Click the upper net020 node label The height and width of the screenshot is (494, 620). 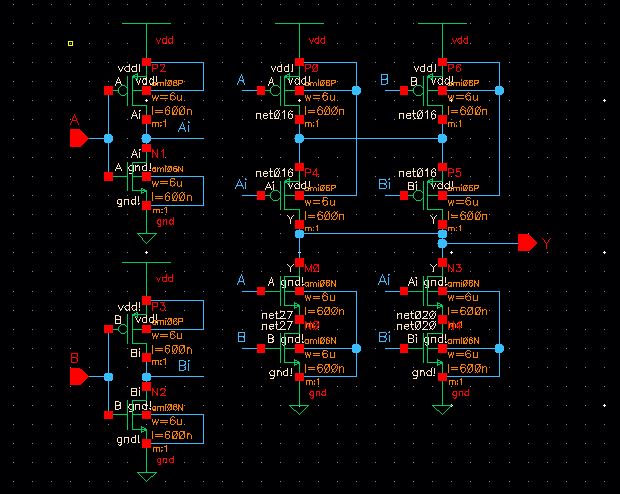[416, 315]
